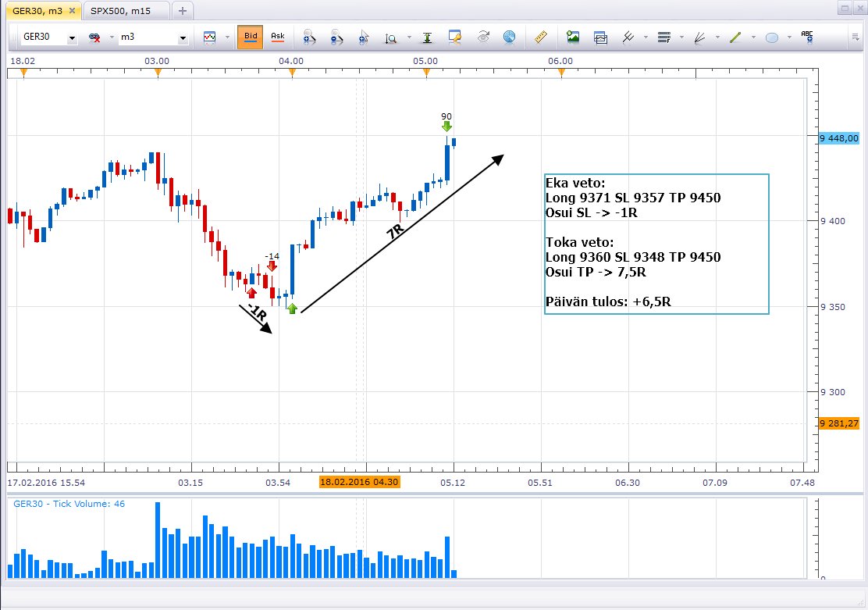Click the highlighted 18.02.2016 04.30 date label
Image resolution: width=868 pixels, height=610 pixels.
point(360,483)
